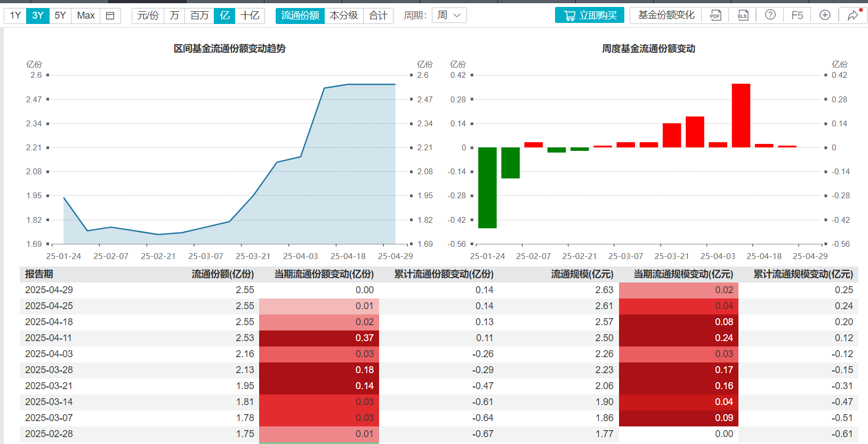The height and width of the screenshot is (444, 868).
Task: Open the custom date range calendar icon
Action: pyautogui.click(x=110, y=15)
